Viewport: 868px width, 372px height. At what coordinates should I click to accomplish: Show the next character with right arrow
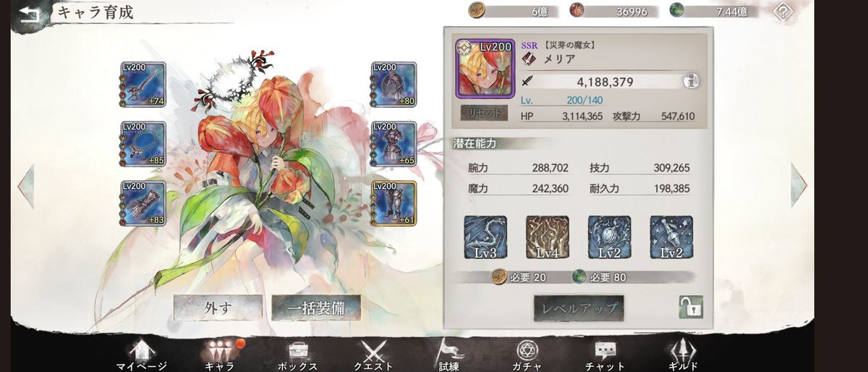pos(798,185)
